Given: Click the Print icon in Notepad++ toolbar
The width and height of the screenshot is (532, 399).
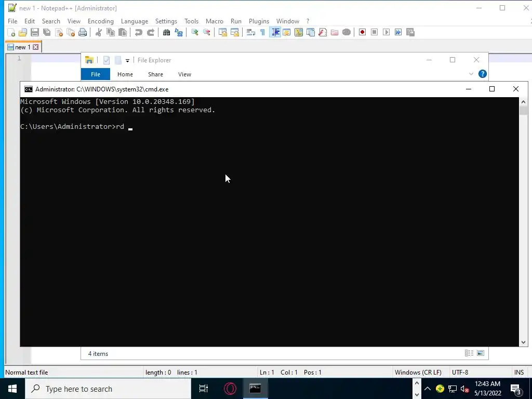Looking at the screenshot, I should click(83, 32).
